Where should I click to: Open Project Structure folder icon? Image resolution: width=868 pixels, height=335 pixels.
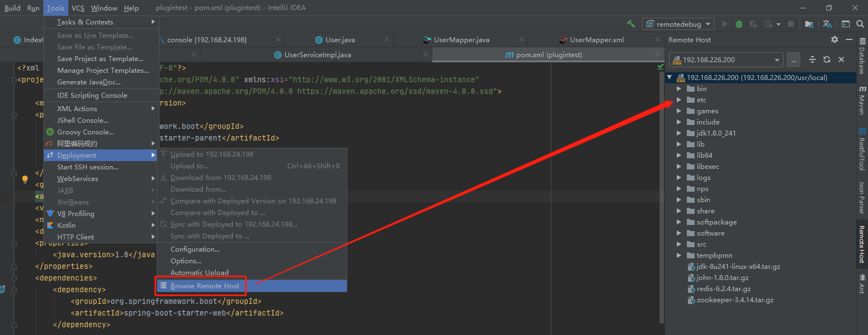point(809,24)
